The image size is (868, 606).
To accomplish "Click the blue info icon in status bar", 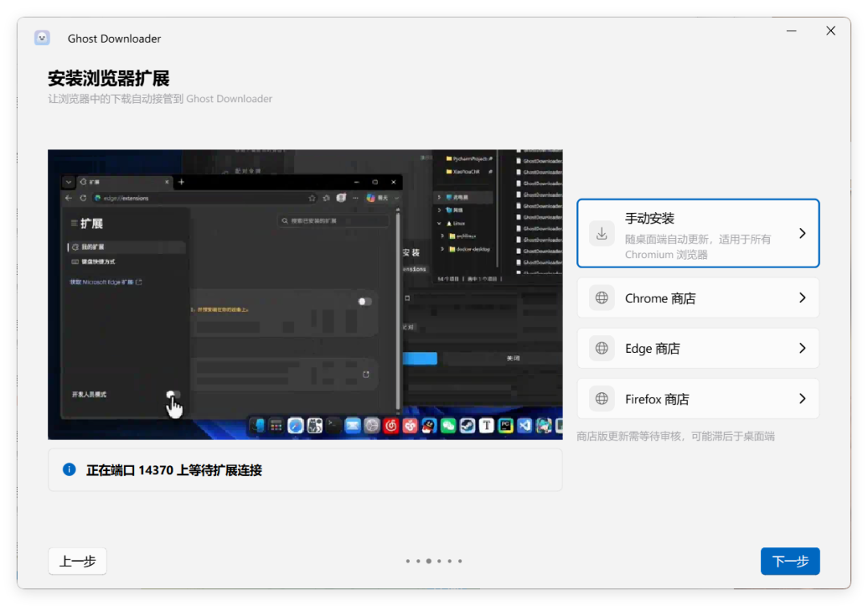I will (x=69, y=469).
